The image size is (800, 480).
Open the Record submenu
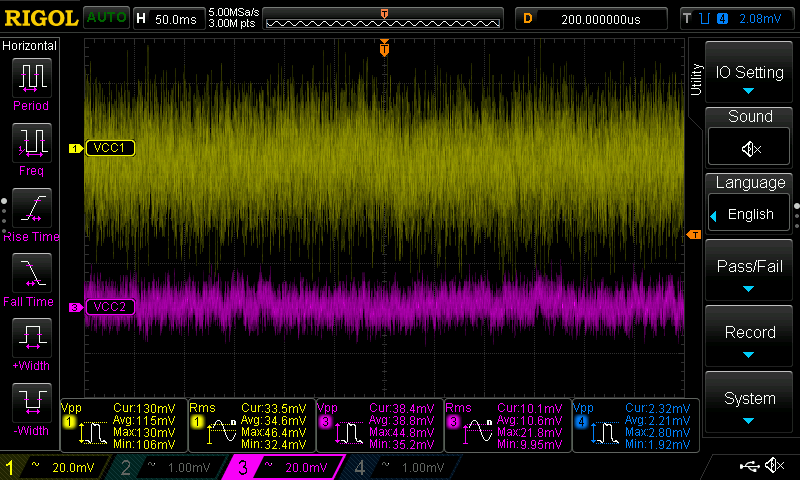point(749,337)
